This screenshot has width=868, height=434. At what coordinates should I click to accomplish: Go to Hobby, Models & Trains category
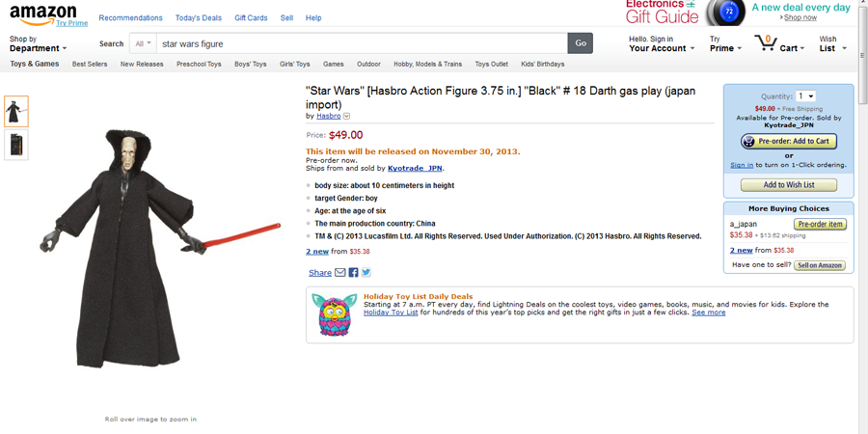click(x=427, y=65)
